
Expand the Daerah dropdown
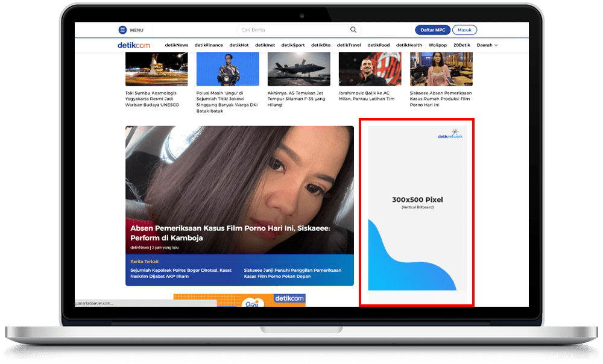(x=487, y=45)
